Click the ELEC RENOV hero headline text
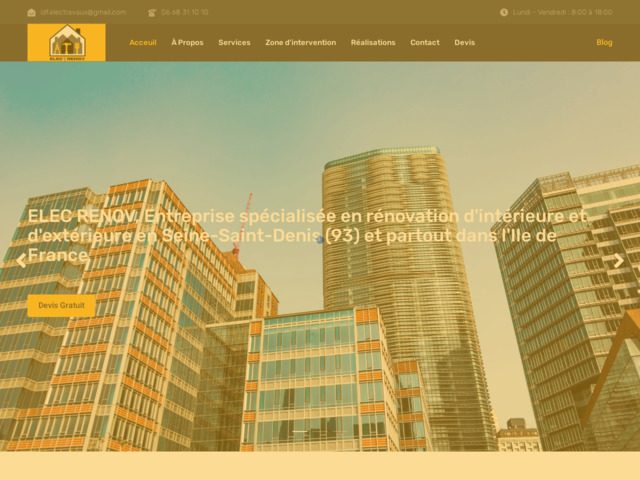 pyautogui.click(x=307, y=236)
